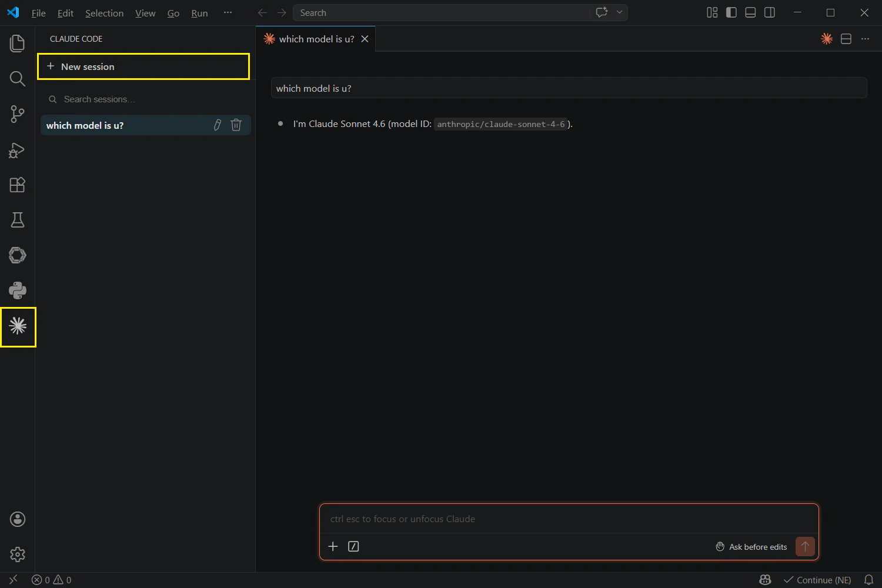Viewport: 882px width, 588px height.
Task: Open the Extensions view
Action: tap(18, 185)
